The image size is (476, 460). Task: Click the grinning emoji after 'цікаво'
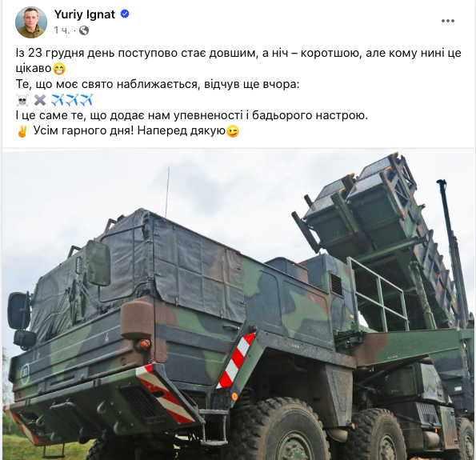59,70
